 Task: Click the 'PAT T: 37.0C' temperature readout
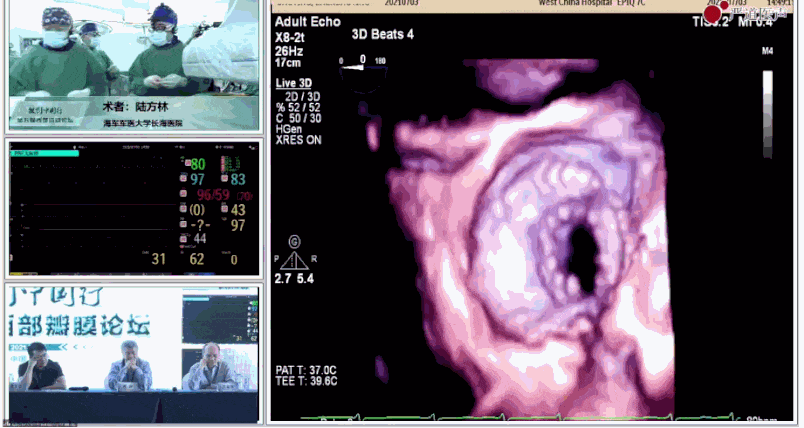point(306,370)
